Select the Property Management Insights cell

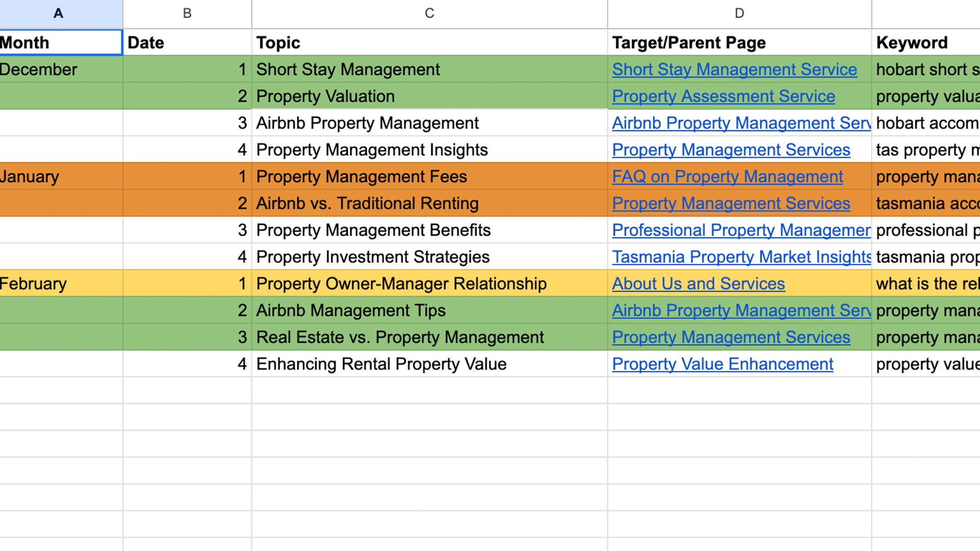tap(429, 150)
